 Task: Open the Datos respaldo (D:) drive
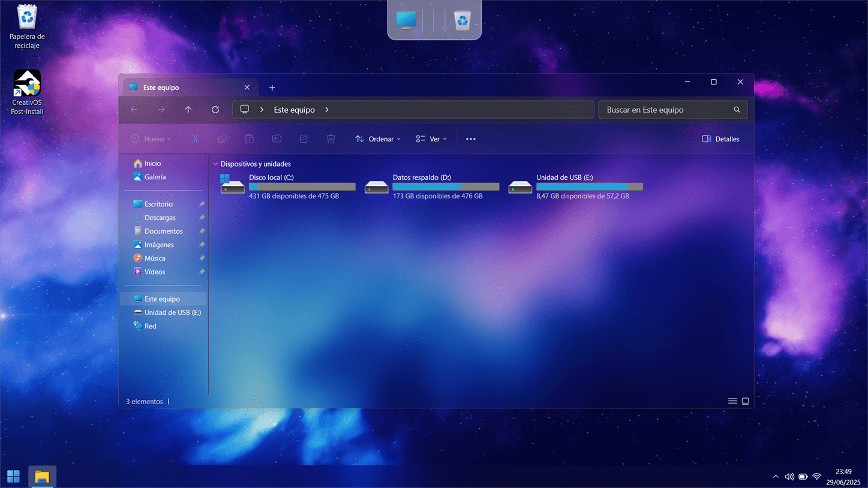click(377, 186)
